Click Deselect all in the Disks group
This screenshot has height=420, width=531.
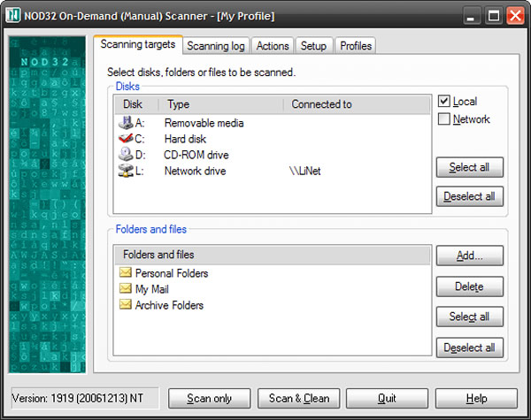(x=469, y=196)
